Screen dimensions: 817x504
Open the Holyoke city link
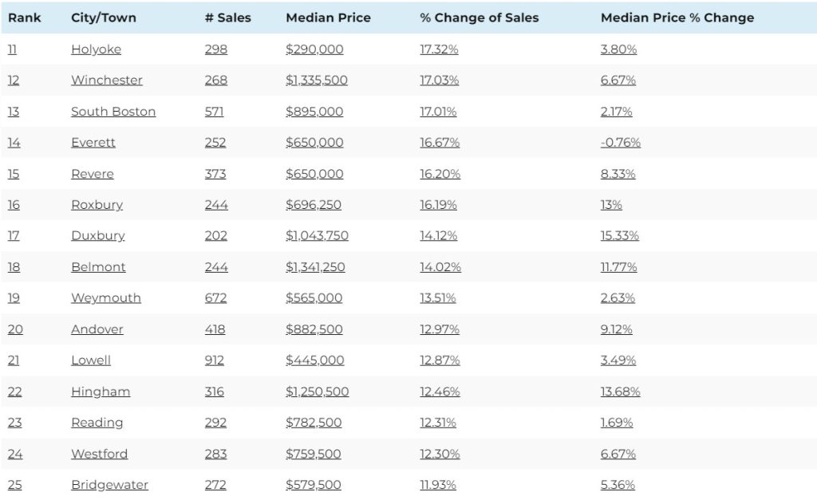tap(96, 49)
